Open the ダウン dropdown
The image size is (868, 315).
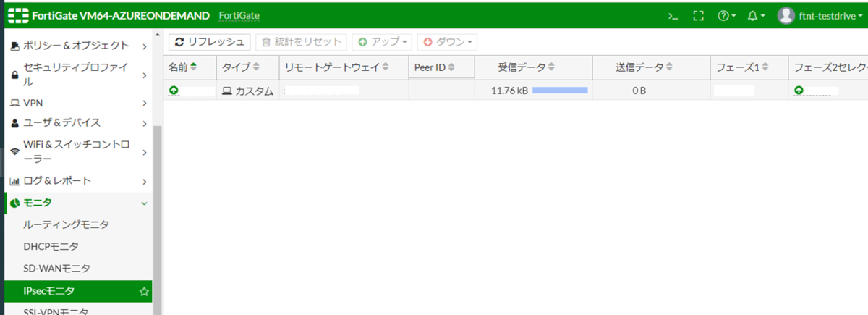coord(448,42)
